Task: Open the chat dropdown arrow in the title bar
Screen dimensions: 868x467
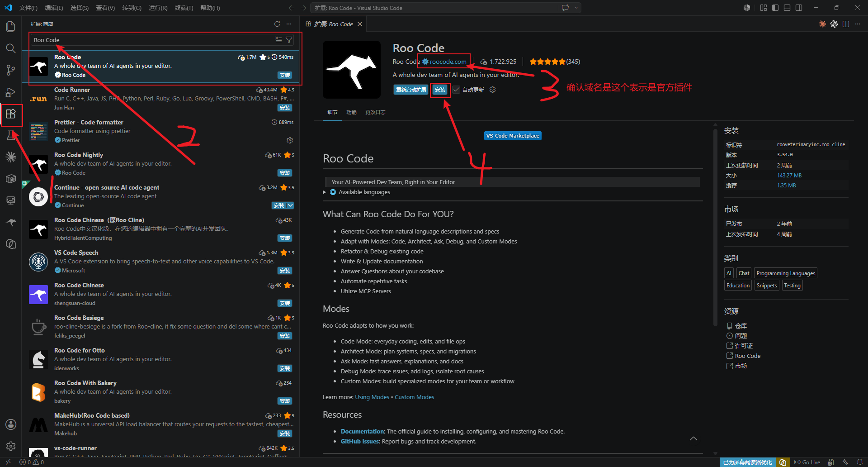Action: (576, 8)
